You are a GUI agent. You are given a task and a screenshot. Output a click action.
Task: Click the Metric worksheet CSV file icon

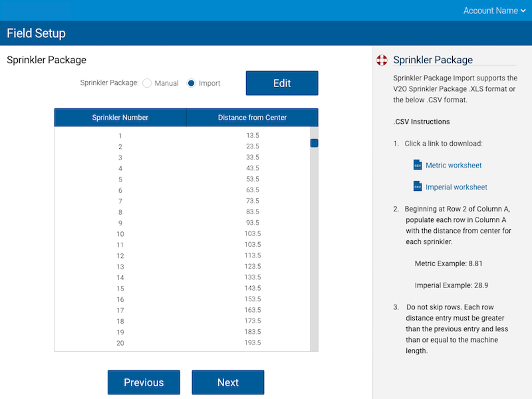tap(418, 165)
